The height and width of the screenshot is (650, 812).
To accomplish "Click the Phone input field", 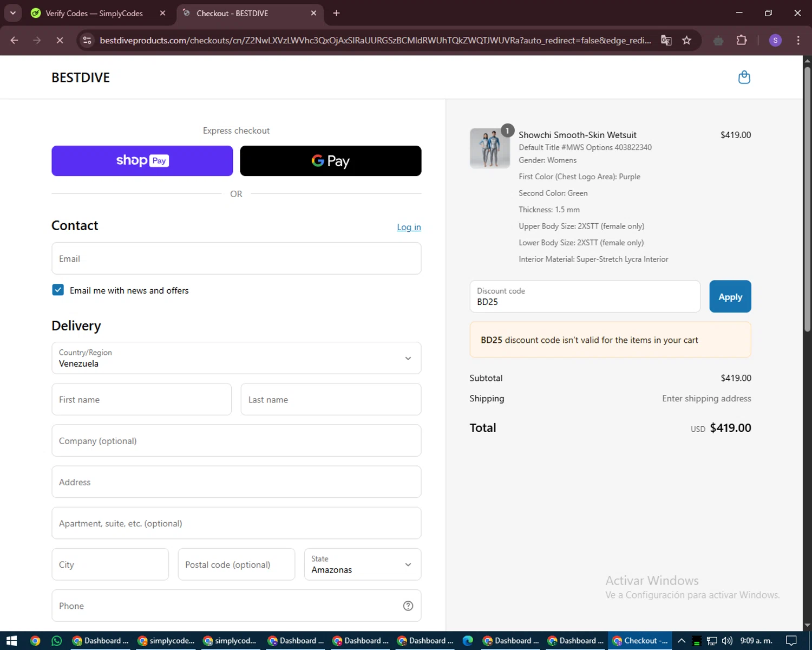I will pos(237,606).
